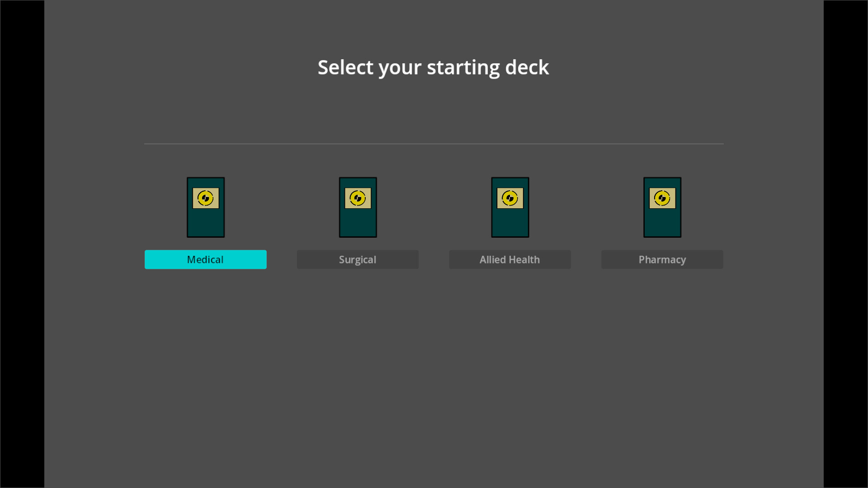This screenshot has width=868, height=488.
Task: Choose the Pharmacy starting deck button
Action: [x=662, y=259]
